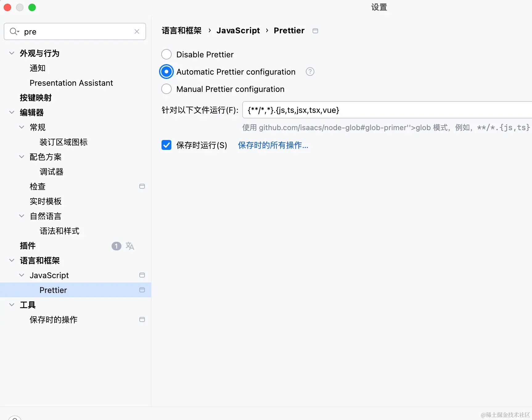
Task: Focus the settings search field
Action: tap(75, 31)
